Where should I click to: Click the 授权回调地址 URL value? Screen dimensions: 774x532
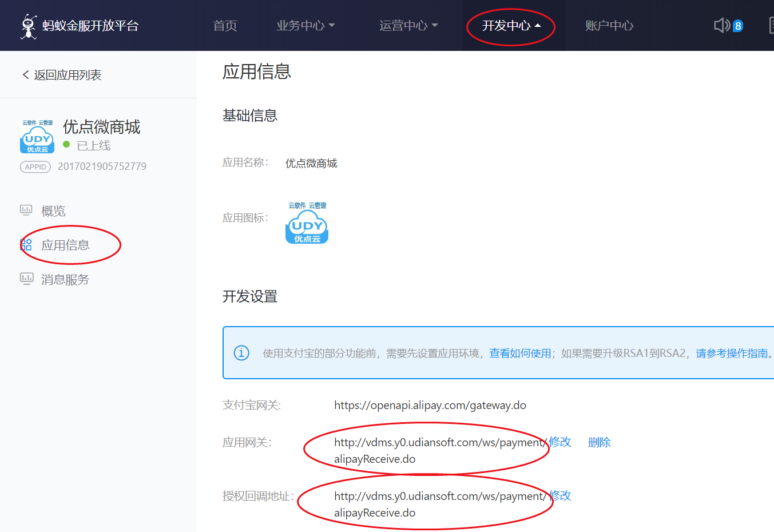pos(440,505)
